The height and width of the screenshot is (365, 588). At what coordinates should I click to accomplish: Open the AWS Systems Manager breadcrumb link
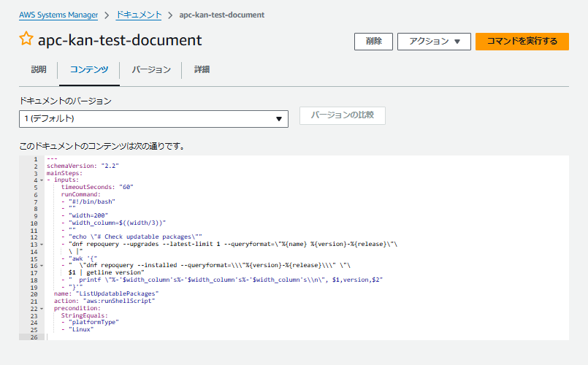pos(58,15)
